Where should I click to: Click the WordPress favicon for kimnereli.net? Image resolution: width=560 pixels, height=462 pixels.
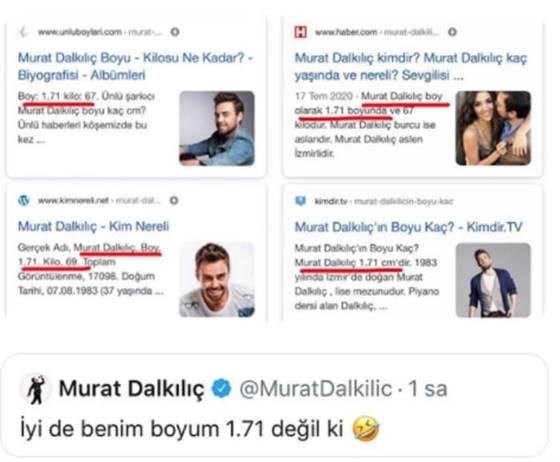24,200
